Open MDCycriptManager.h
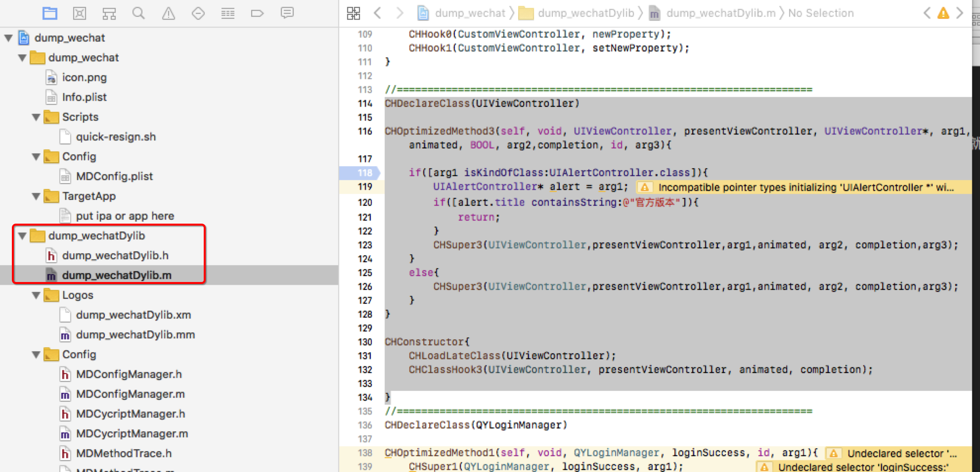 [x=131, y=414]
